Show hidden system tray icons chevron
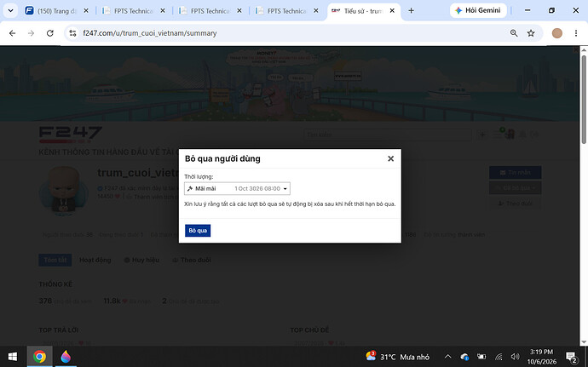 pyautogui.click(x=447, y=357)
